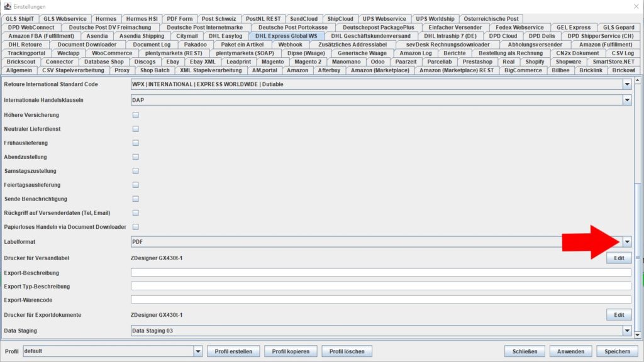This screenshot has width=644, height=362.
Task: Open the Proxy tab
Action: pos(122,70)
